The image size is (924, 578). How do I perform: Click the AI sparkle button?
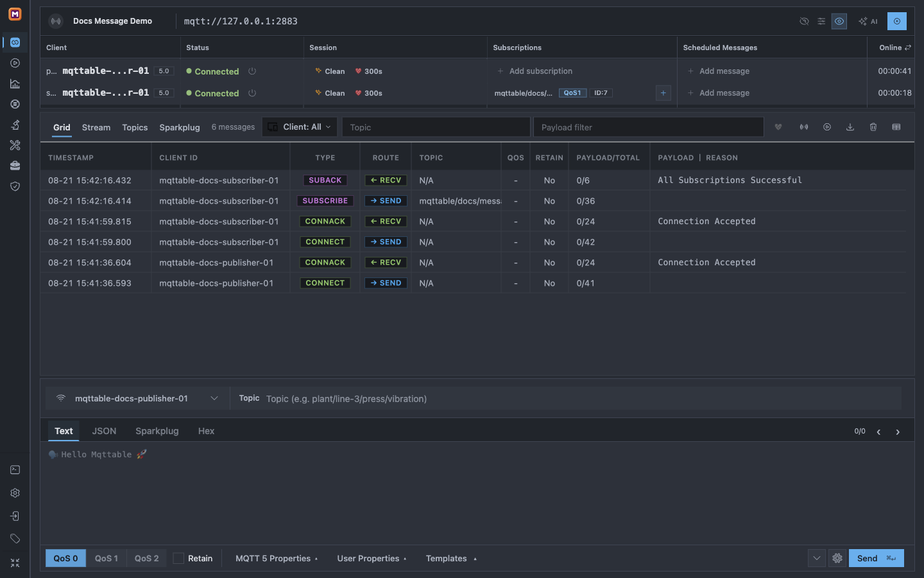868,21
